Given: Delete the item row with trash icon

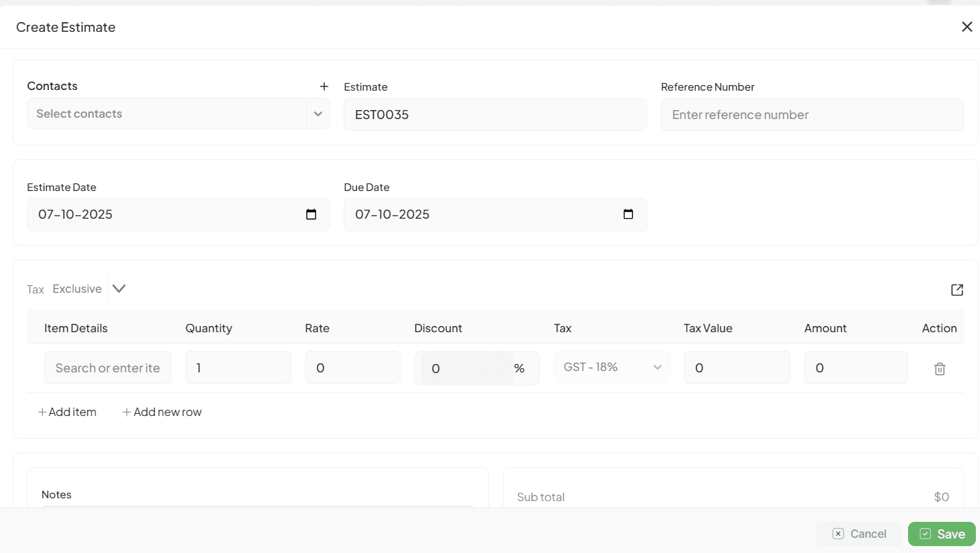Looking at the screenshot, I should [x=939, y=369].
